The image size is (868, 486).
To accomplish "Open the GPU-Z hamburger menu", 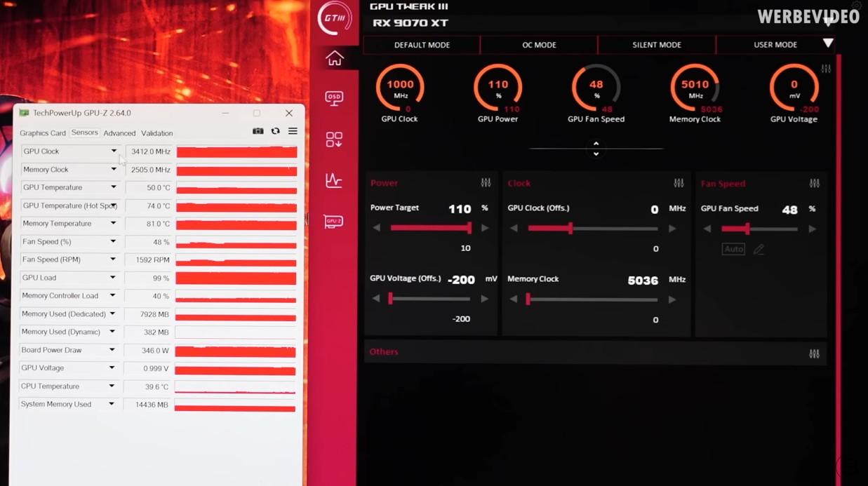I will (293, 132).
